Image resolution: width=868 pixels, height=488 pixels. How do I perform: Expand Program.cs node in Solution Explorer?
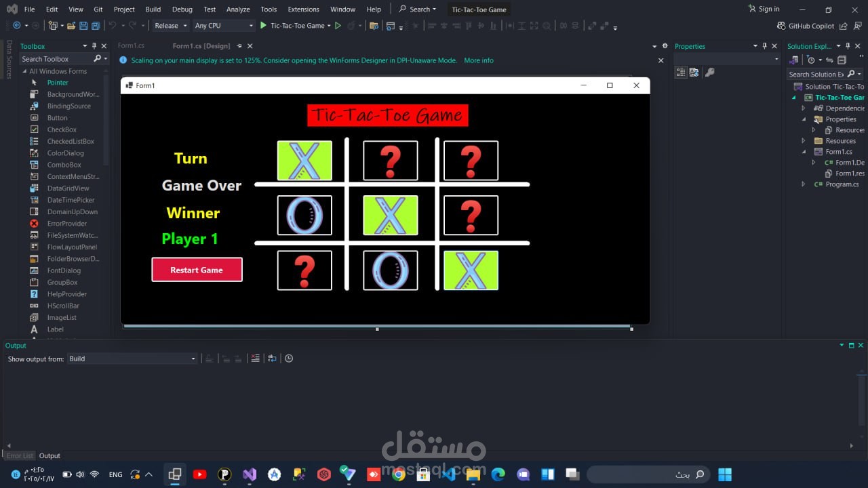coord(804,184)
